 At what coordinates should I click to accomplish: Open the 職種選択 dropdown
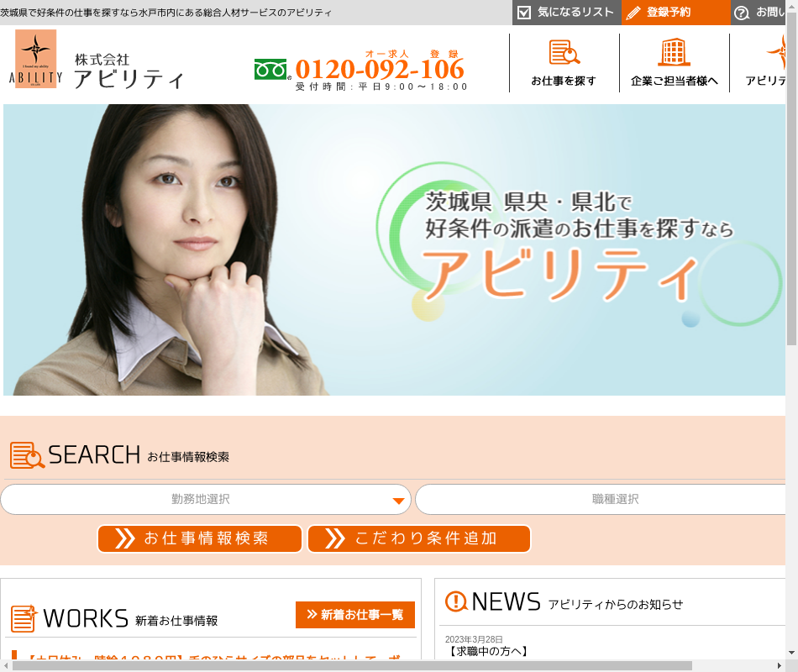coord(605,499)
